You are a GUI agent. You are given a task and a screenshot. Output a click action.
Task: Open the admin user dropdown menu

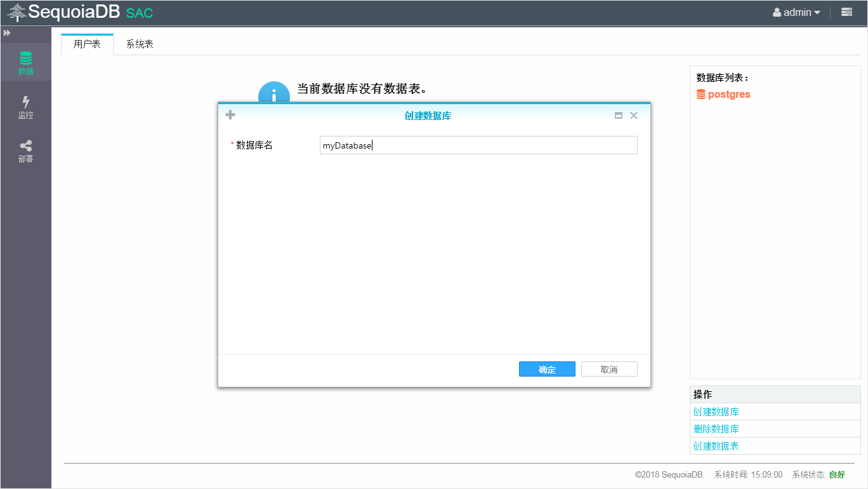pos(796,12)
